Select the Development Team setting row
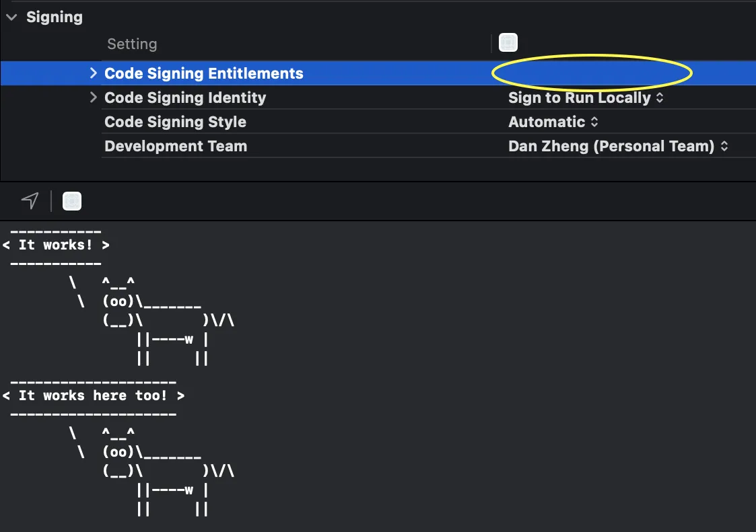Screen dimensions: 756x532 pos(176,146)
